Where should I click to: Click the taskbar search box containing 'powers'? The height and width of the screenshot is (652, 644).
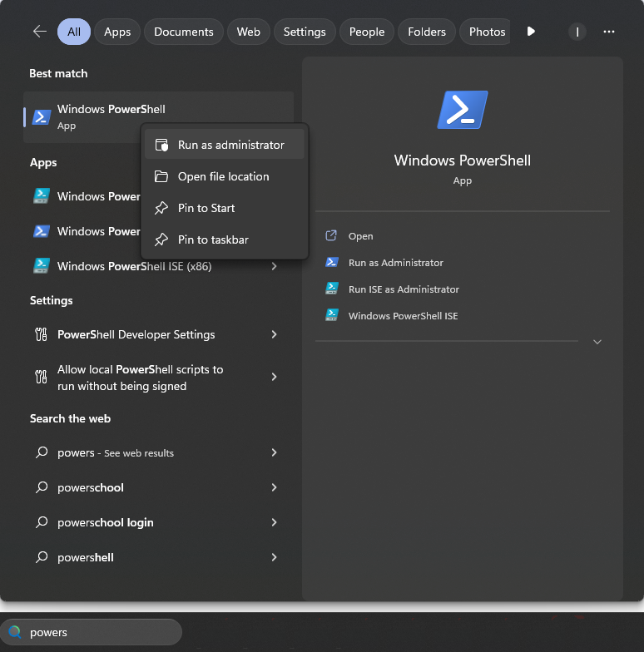pyautogui.click(x=92, y=632)
